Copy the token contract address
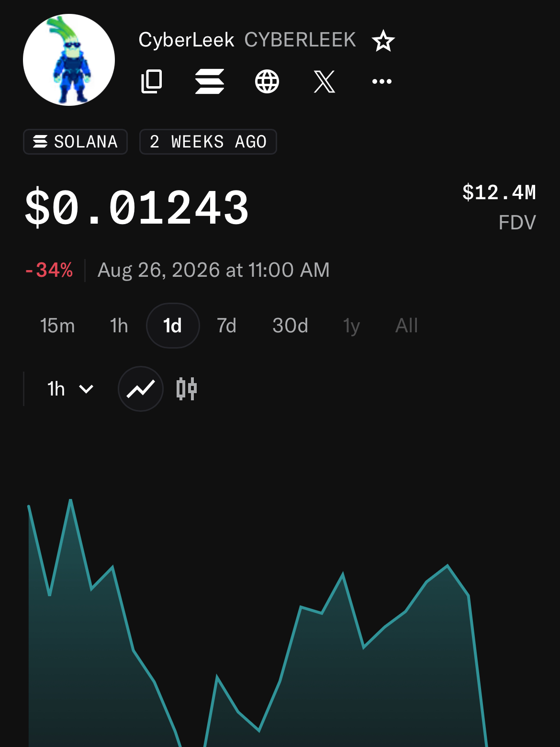 click(152, 81)
